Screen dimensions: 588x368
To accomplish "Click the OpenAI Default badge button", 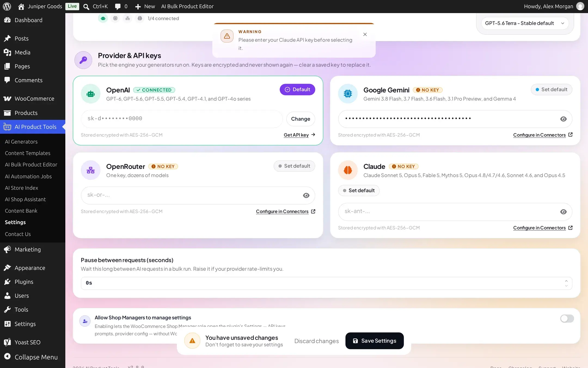I will [297, 90].
